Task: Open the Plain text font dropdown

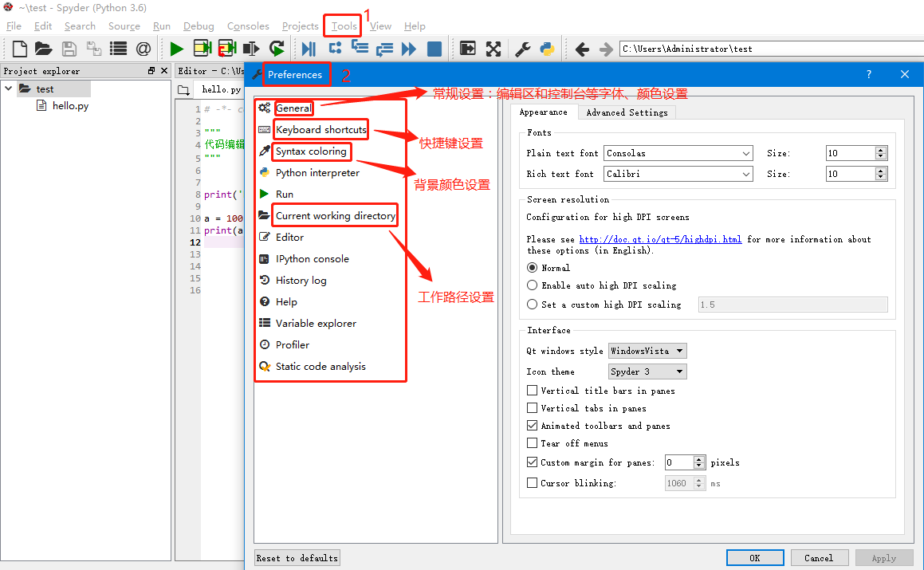Action: tap(678, 153)
